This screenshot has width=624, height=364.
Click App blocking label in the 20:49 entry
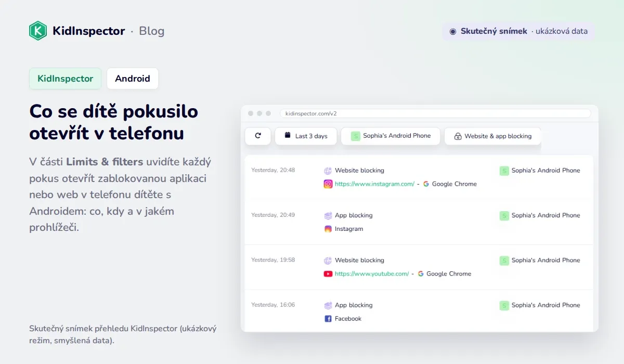tap(354, 215)
